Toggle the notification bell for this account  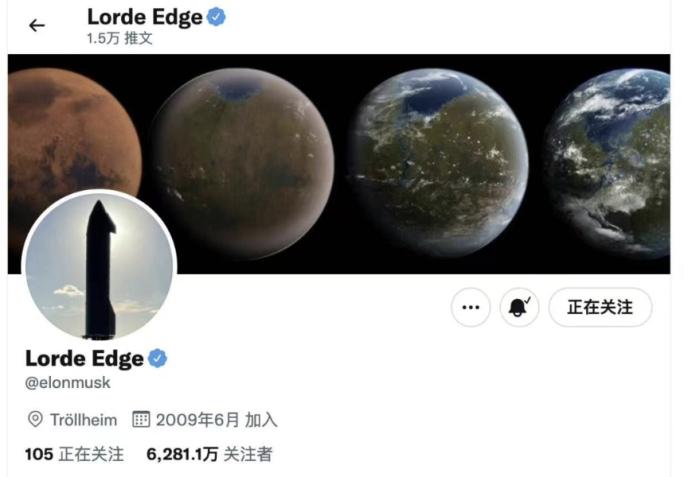[x=520, y=307]
